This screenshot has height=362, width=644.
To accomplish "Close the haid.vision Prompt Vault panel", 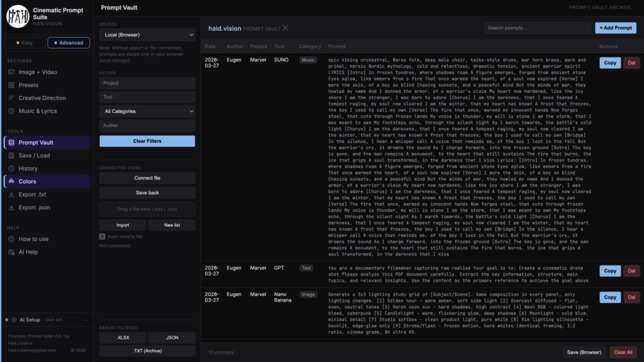I will [285, 28].
